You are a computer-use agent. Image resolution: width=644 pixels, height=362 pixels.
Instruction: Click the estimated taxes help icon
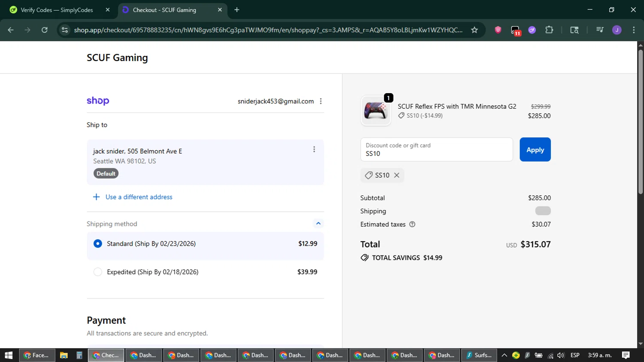tap(412, 224)
